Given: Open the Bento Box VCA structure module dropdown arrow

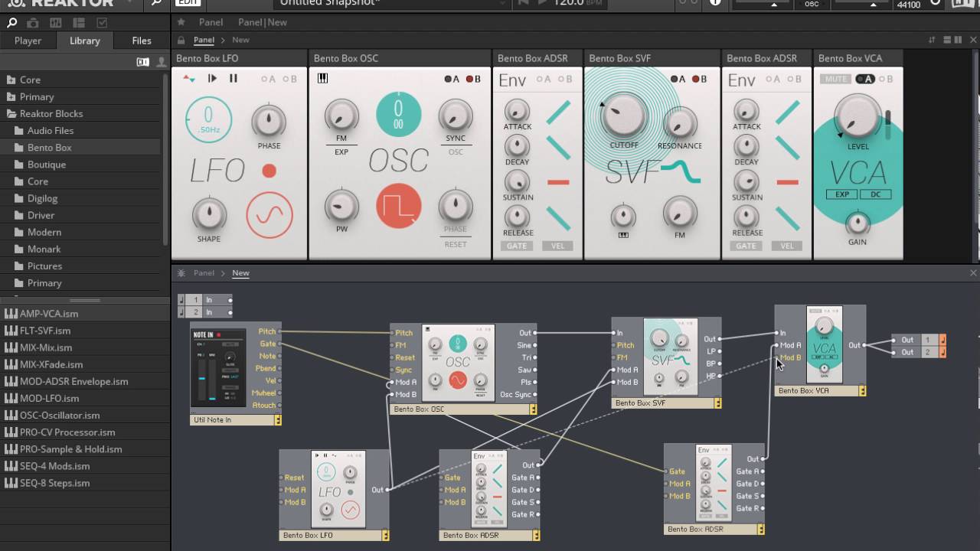Looking at the screenshot, I should coord(862,391).
